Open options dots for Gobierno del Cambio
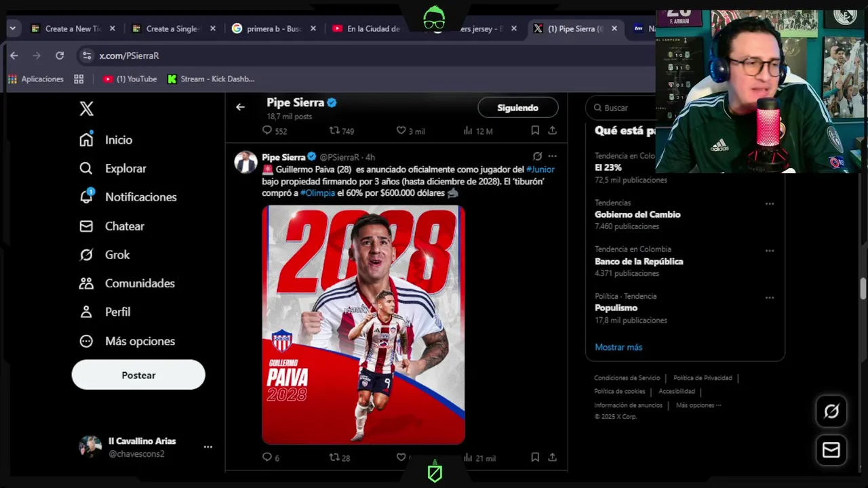This screenshot has width=868, height=488. coord(770,204)
